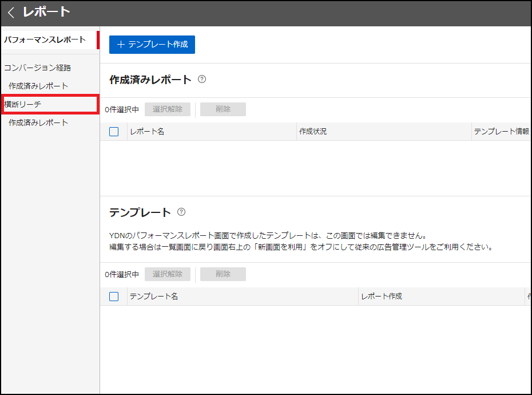Click the レポート page title
Image resolution: width=532 pixels, height=395 pixels.
pyautogui.click(x=46, y=12)
